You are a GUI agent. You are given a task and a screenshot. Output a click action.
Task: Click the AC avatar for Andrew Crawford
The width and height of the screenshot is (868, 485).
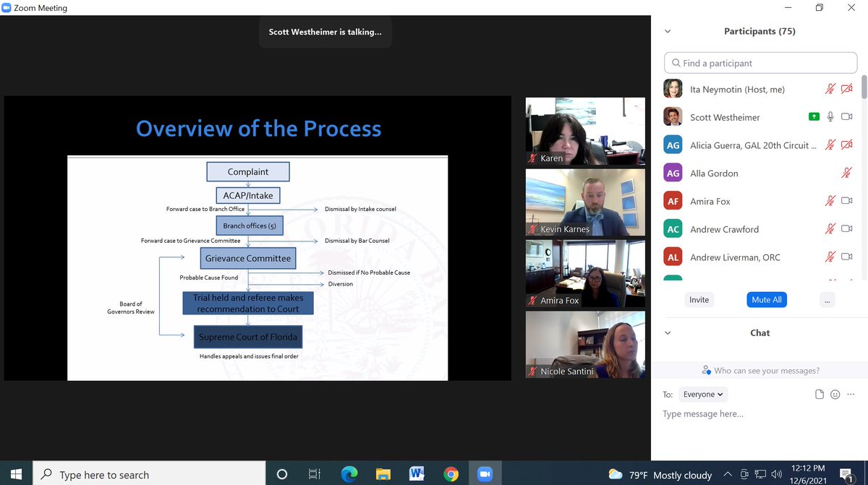point(673,229)
